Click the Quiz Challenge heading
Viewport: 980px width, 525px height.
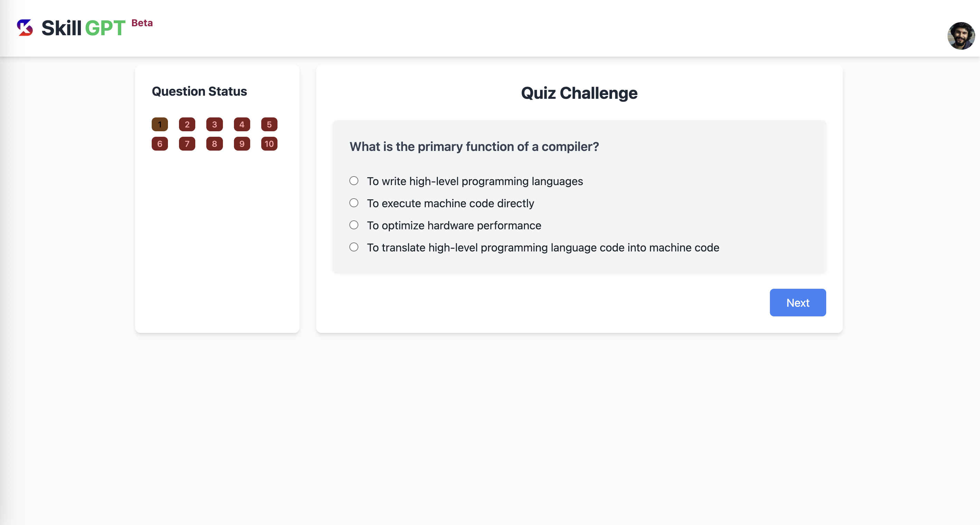579,93
